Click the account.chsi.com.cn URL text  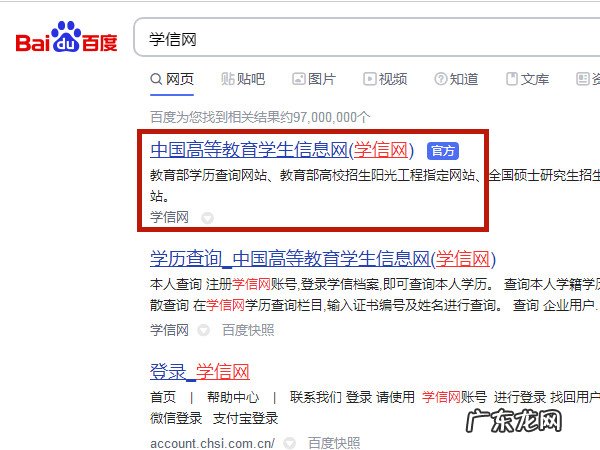click(212, 443)
